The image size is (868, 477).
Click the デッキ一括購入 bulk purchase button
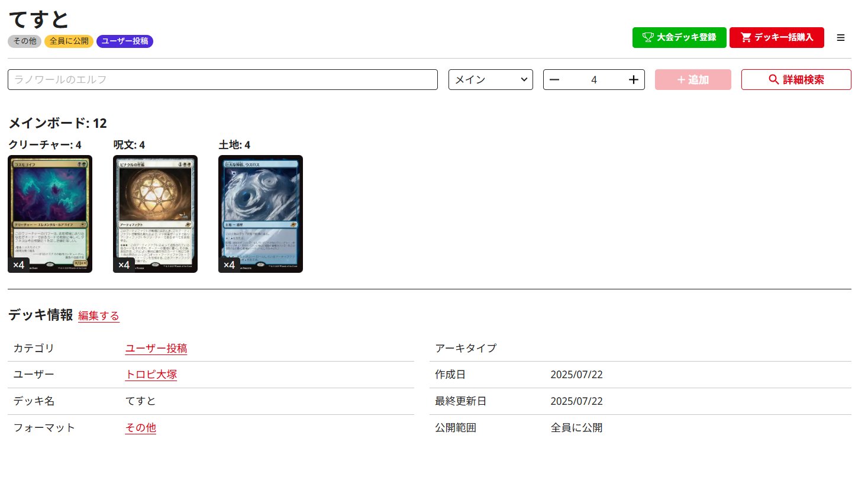776,37
